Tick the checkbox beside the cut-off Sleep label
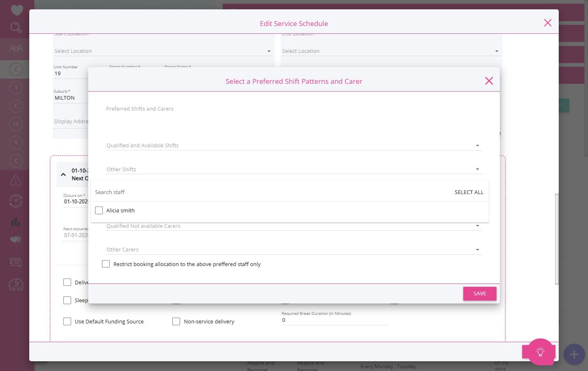 coord(67,300)
